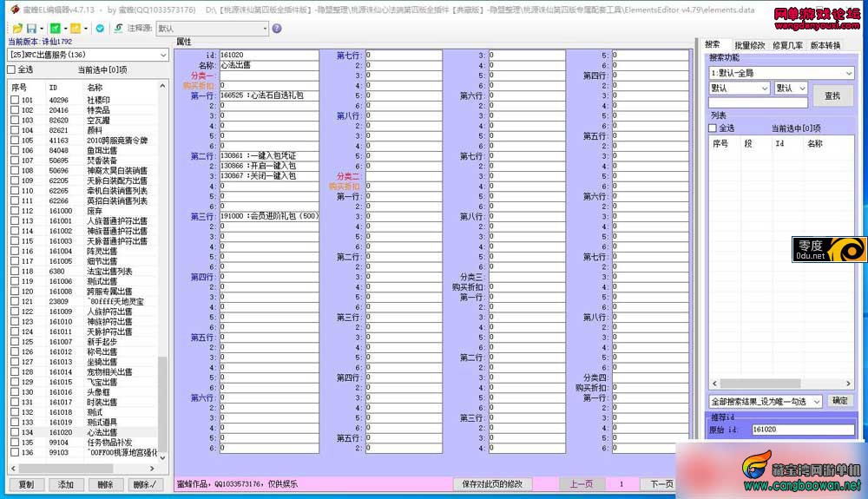This screenshot has width=868, height=499.
Task: Click the left arrow under the item list
Action: [x=13, y=468]
